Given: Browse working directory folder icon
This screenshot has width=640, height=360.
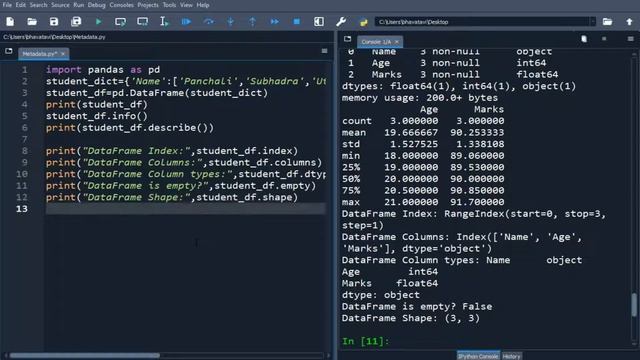Looking at the screenshot, I should click(x=607, y=22).
